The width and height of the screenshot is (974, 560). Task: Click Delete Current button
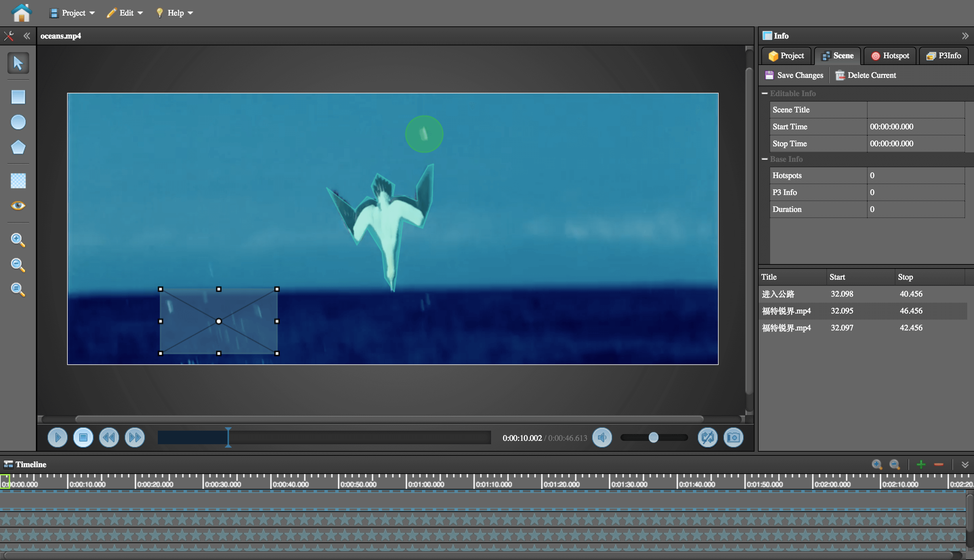coord(866,76)
